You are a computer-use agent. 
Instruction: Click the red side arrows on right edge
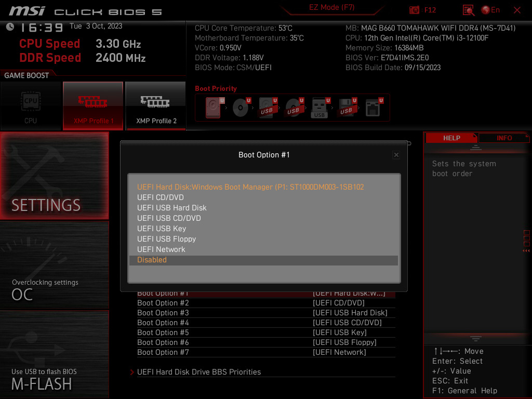pyautogui.click(x=526, y=251)
